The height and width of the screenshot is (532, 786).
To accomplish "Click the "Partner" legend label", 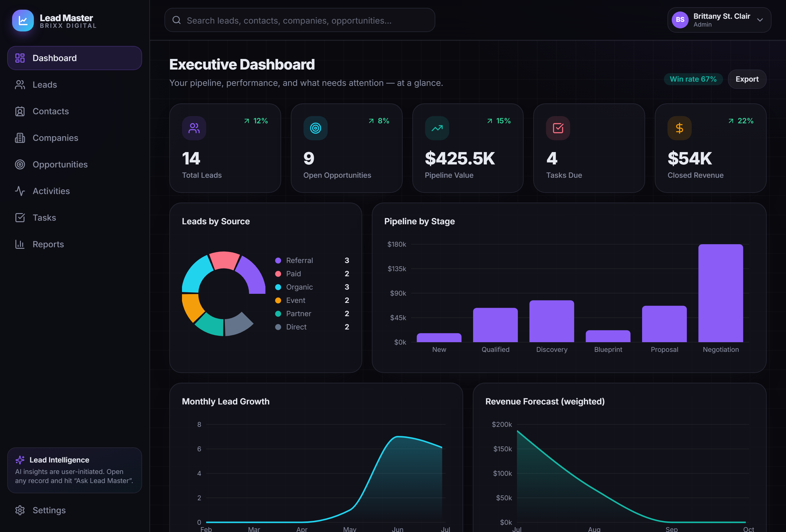I will click(298, 313).
